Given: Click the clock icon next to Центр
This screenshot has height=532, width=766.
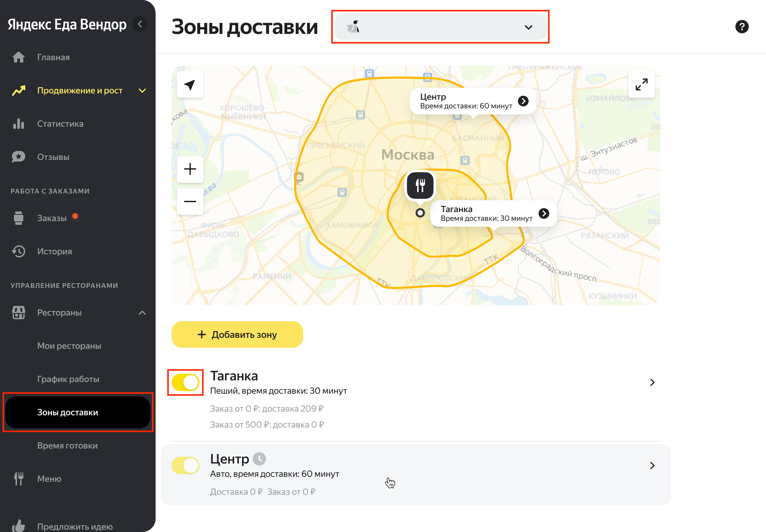Looking at the screenshot, I should pos(259,459).
